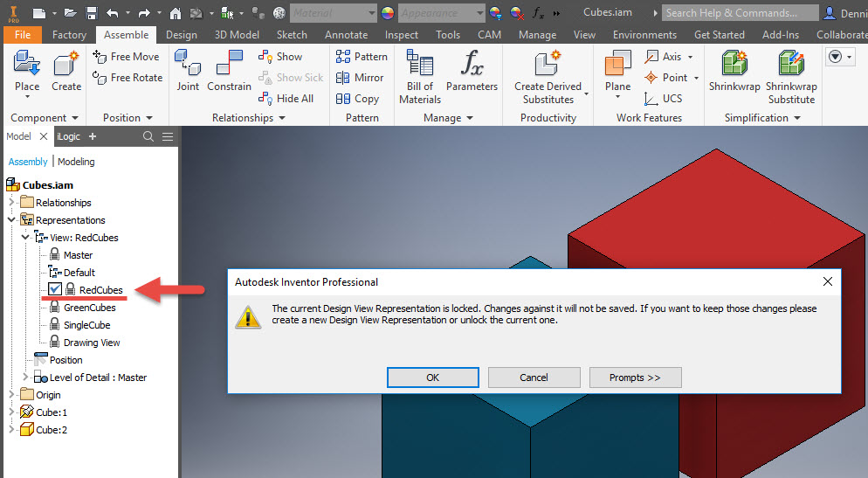
Task: Select the GreenCubes view representation
Action: click(x=90, y=308)
